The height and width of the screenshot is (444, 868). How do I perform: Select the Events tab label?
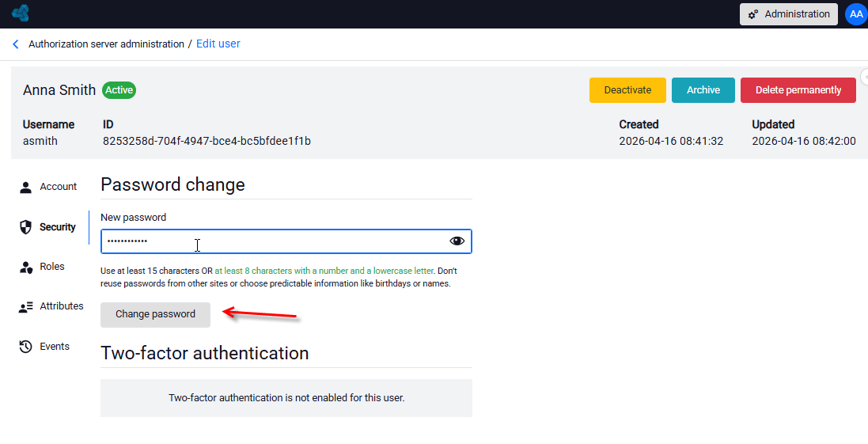point(55,346)
